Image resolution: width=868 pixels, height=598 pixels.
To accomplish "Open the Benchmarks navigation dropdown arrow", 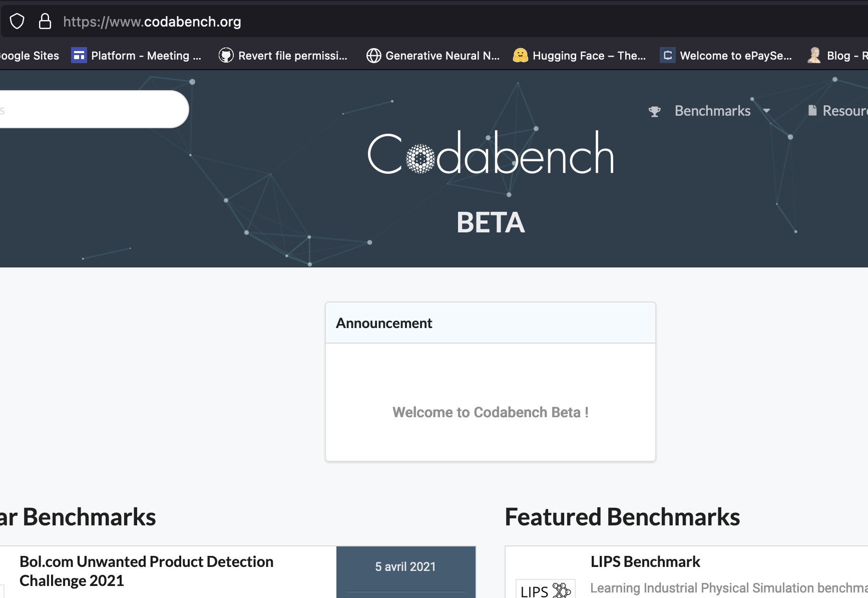I will click(767, 111).
